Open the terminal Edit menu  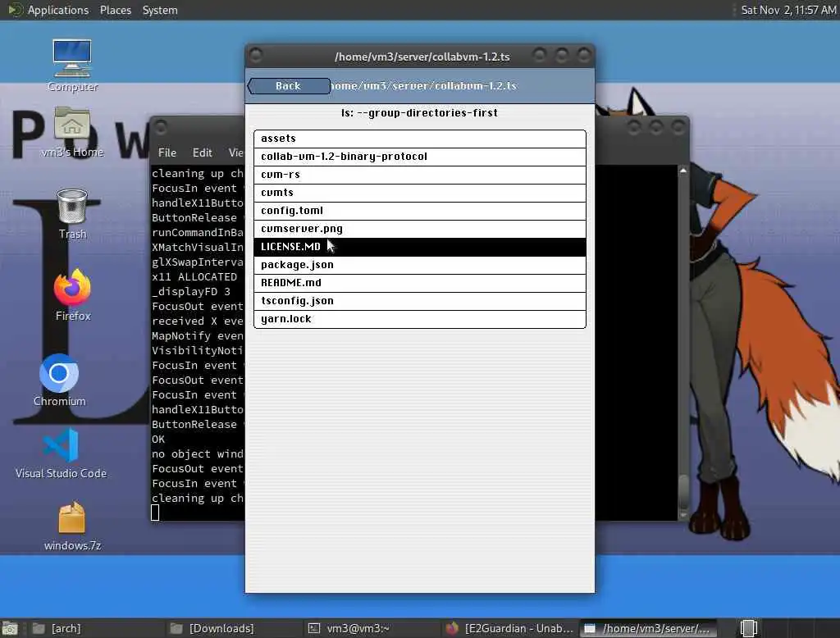202,153
